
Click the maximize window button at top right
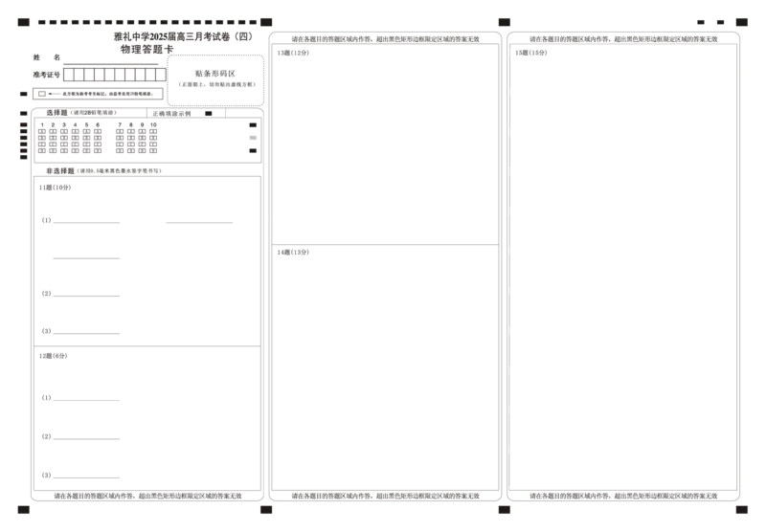point(720,22)
